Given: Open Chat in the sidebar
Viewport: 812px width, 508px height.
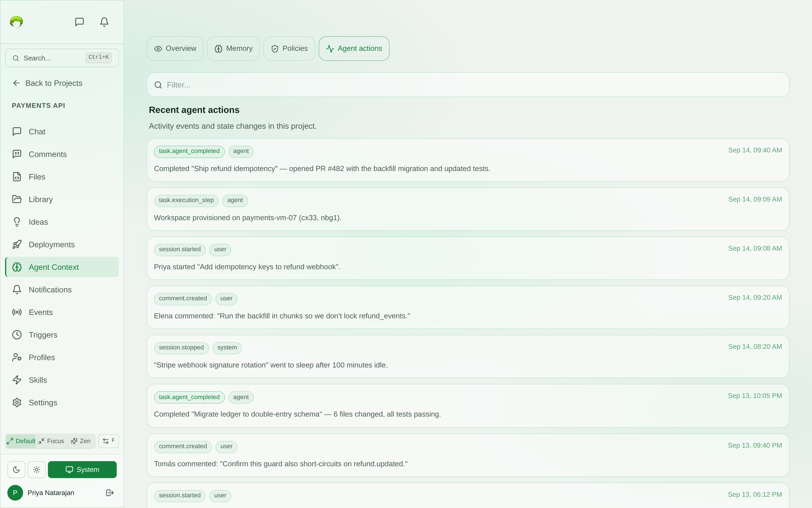Looking at the screenshot, I should [x=62, y=132].
